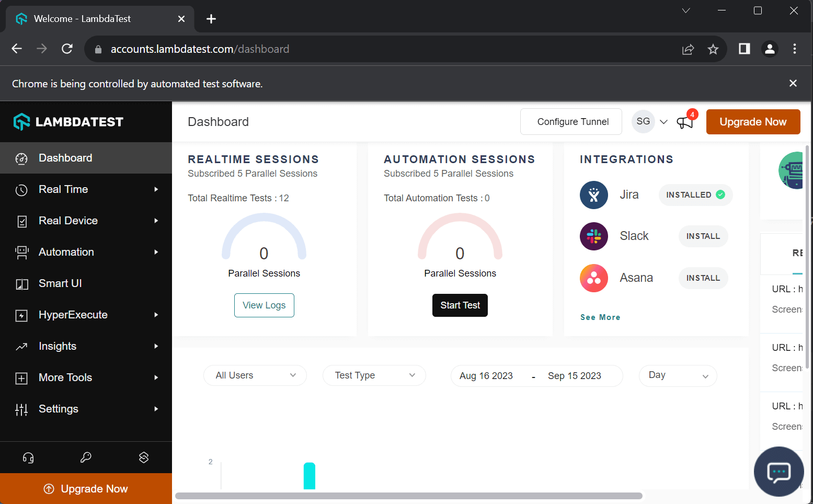Open the Smart UI menu item
The width and height of the screenshot is (813, 504).
[x=86, y=283]
